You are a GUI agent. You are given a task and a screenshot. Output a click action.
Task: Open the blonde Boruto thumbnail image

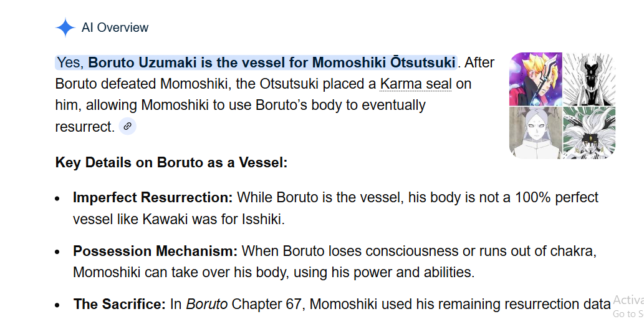point(536,79)
